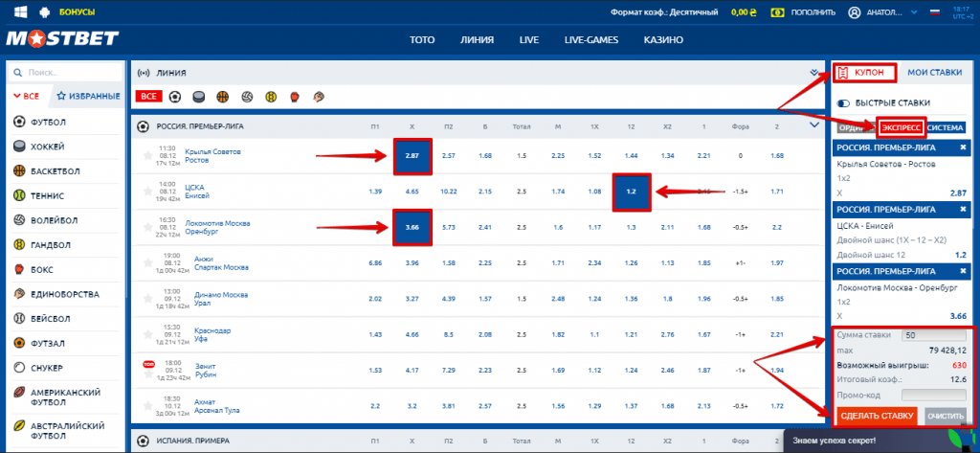Filter line by hockey puck icon
The height and width of the screenshot is (453, 980).
(199, 97)
